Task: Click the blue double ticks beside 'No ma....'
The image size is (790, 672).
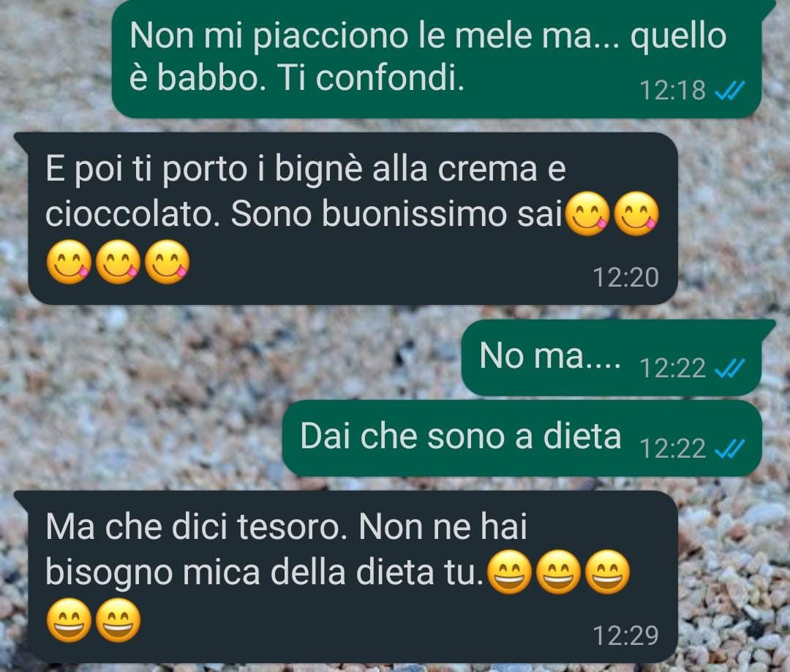Action: click(729, 369)
